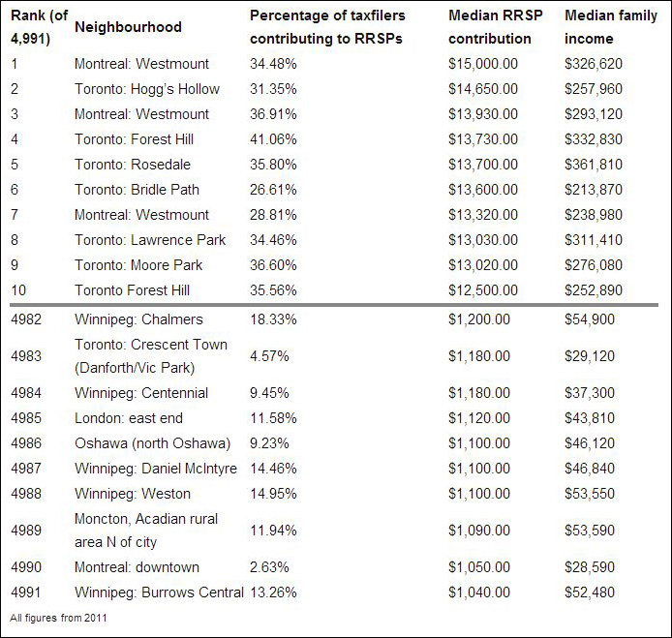Click Toronto: Crescent Town neighbourhood text

[x=151, y=356]
